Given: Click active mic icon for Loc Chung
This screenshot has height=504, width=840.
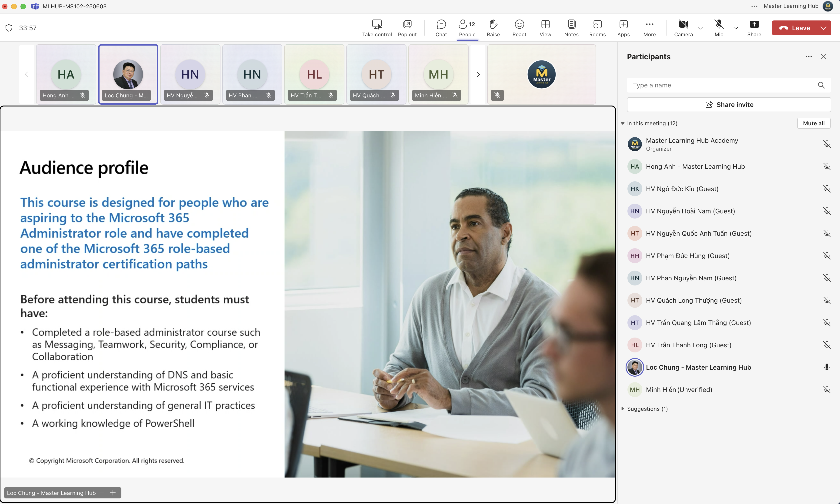Looking at the screenshot, I should pos(827,368).
